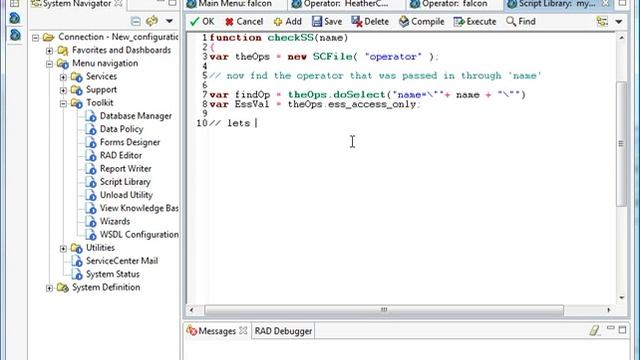Select the Services folder label
The image size is (640, 360).
[101, 76]
